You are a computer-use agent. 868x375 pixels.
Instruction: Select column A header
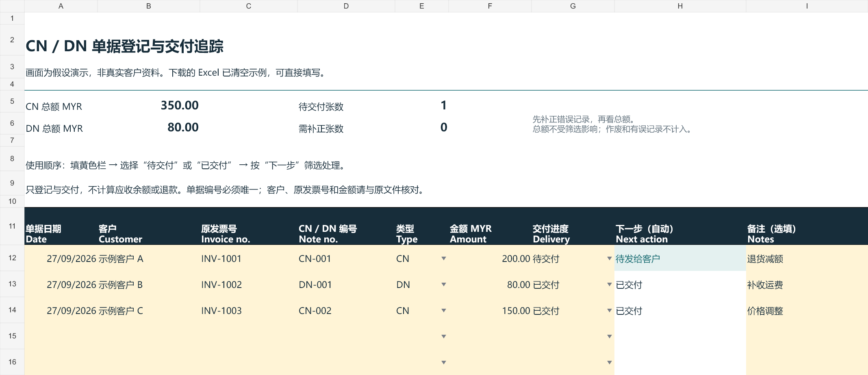(x=61, y=6)
